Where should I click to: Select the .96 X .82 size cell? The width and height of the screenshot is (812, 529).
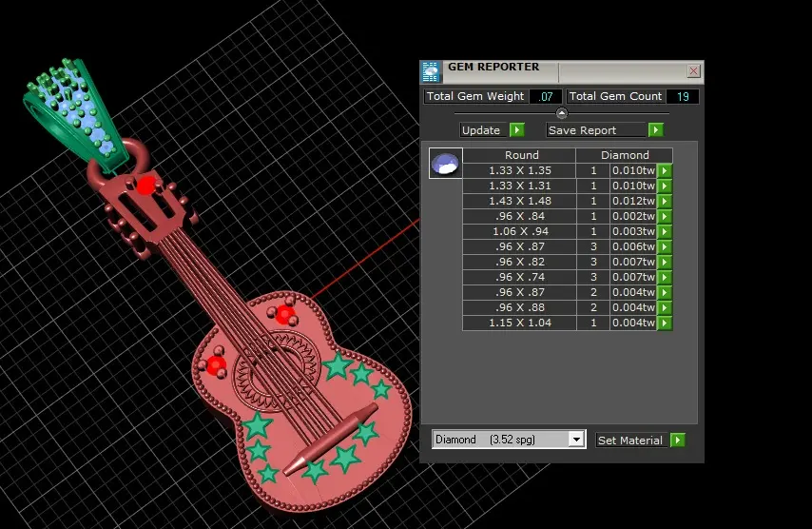(x=519, y=262)
